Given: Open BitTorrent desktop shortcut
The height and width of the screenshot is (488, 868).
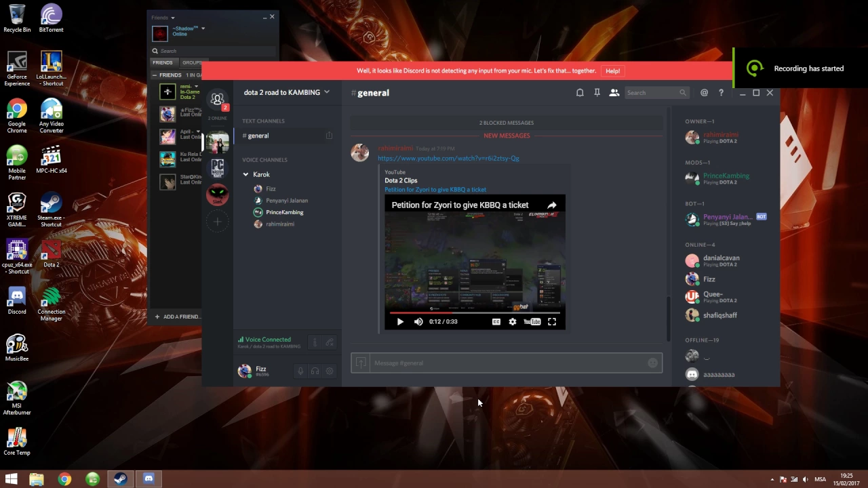Looking at the screenshot, I should coord(51,18).
